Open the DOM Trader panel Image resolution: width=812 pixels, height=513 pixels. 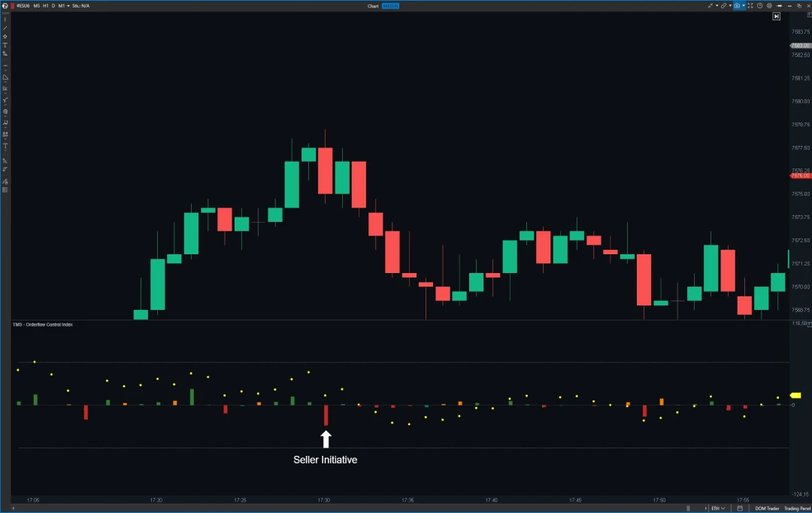(767, 508)
